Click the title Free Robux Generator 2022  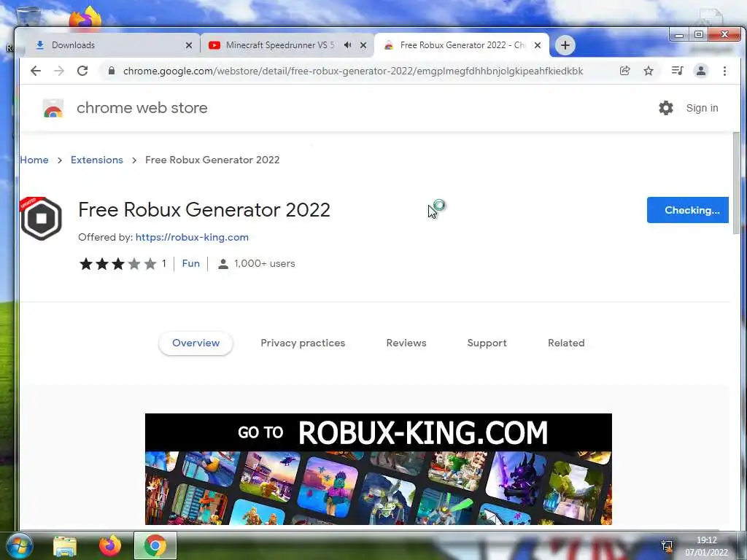point(204,209)
